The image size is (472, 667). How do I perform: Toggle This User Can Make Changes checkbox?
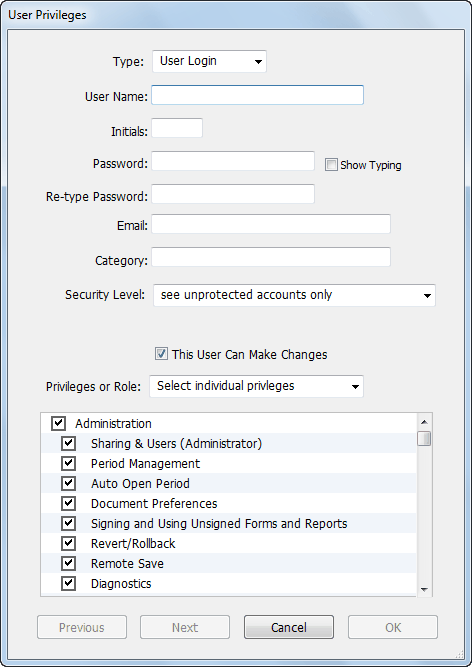tap(161, 353)
